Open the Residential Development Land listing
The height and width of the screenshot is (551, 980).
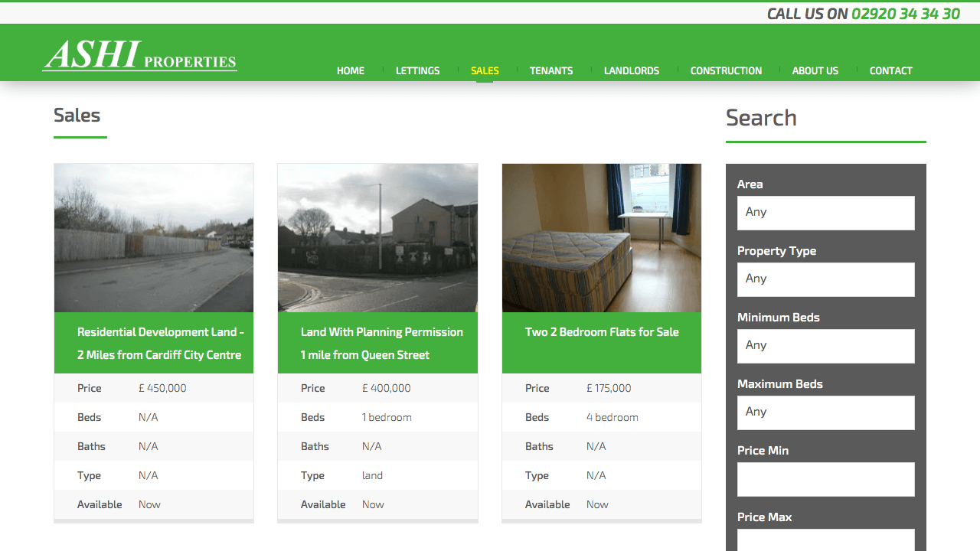coord(161,342)
